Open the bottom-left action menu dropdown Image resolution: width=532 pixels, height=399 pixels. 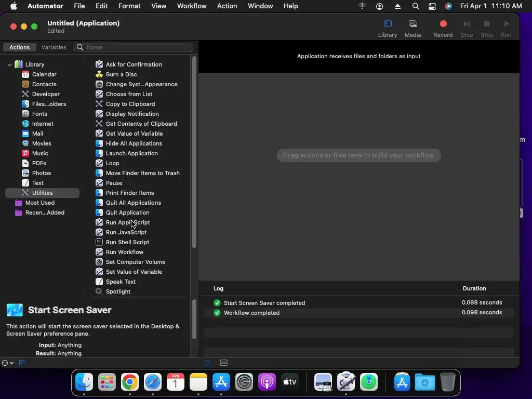tap(7, 363)
